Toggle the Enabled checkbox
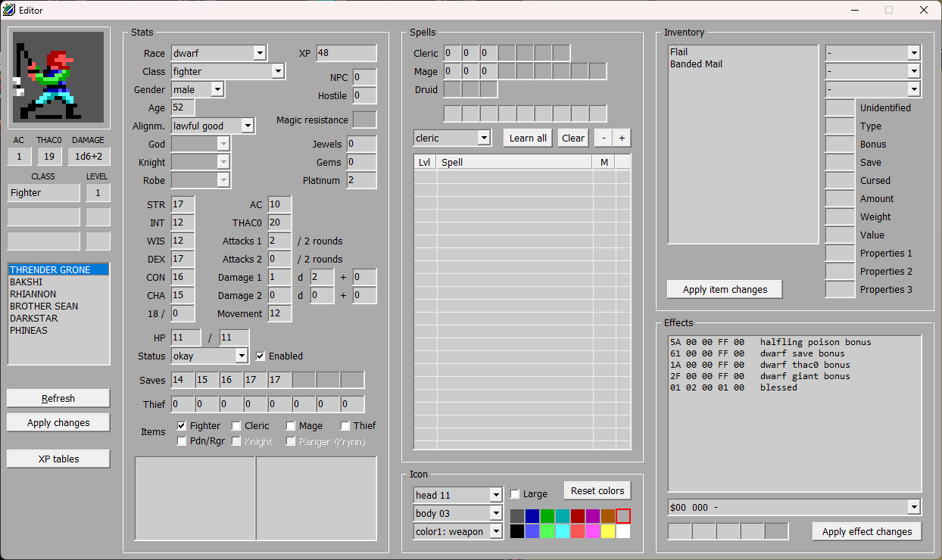 click(x=260, y=356)
